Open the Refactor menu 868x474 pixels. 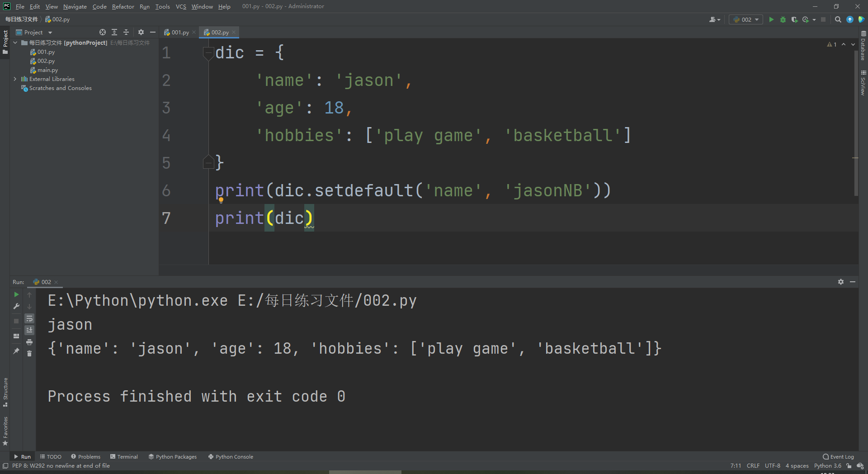[123, 6]
